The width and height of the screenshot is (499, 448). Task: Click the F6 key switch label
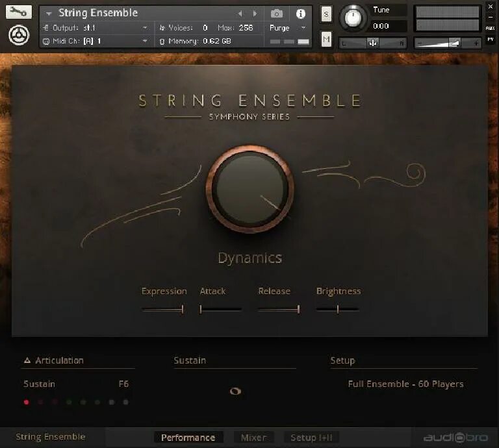(x=124, y=384)
